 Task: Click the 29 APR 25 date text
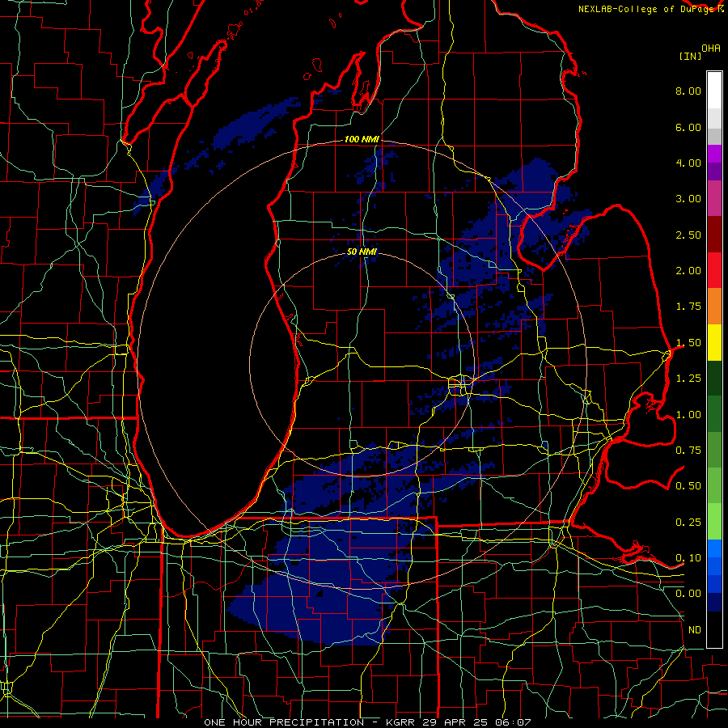tap(455, 722)
